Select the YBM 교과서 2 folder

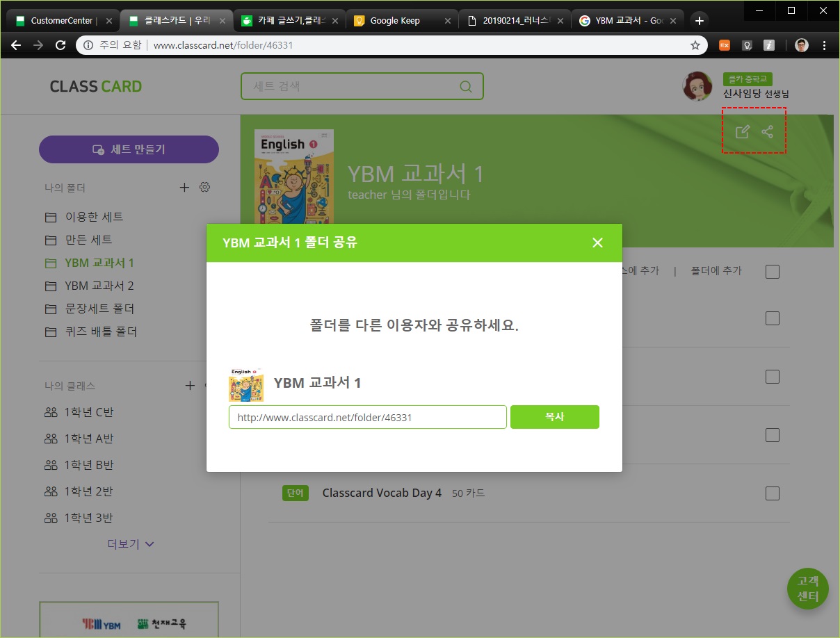point(99,286)
